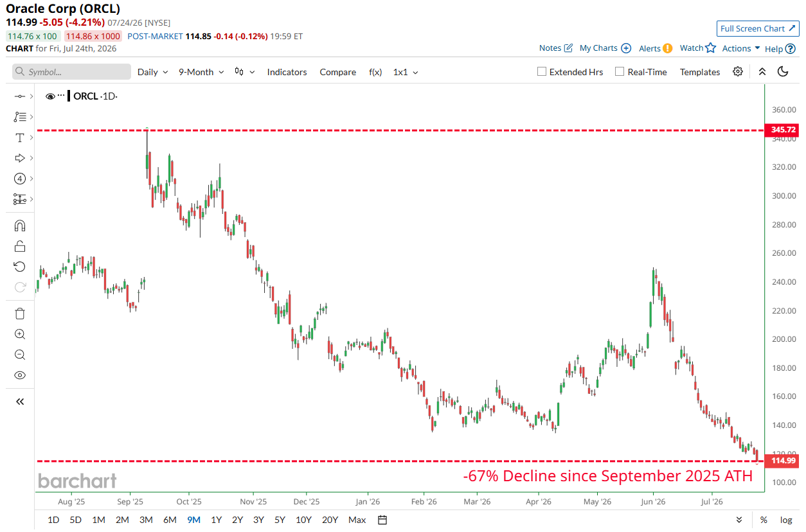Collapse the left drawing toolbar

[20, 402]
